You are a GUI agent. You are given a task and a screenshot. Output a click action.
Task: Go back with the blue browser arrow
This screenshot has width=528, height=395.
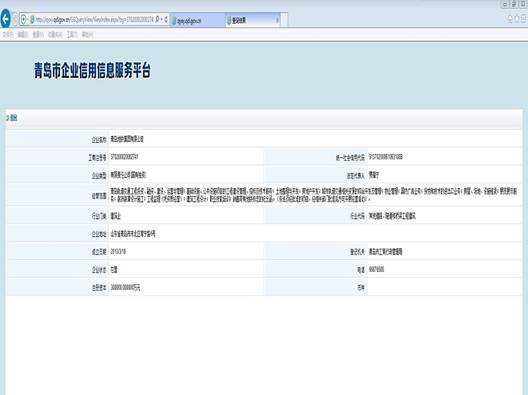point(5,19)
